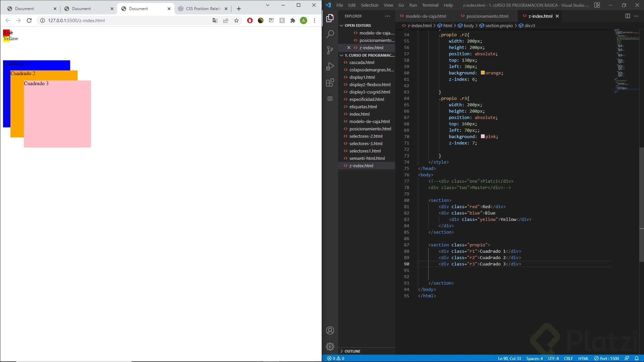Click UTF-8 encoding in status bar
This screenshot has width=644, height=362.
pos(553,358)
